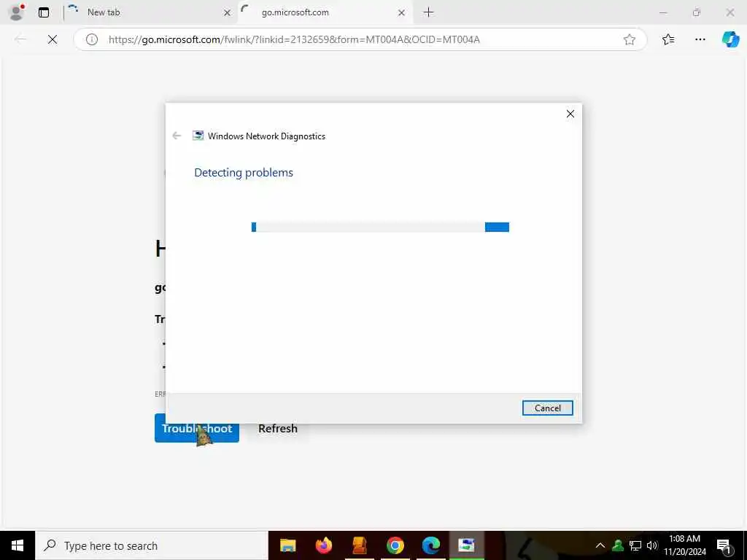The width and height of the screenshot is (747, 560).
Task: Stop loading the page
Action: point(53,39)
